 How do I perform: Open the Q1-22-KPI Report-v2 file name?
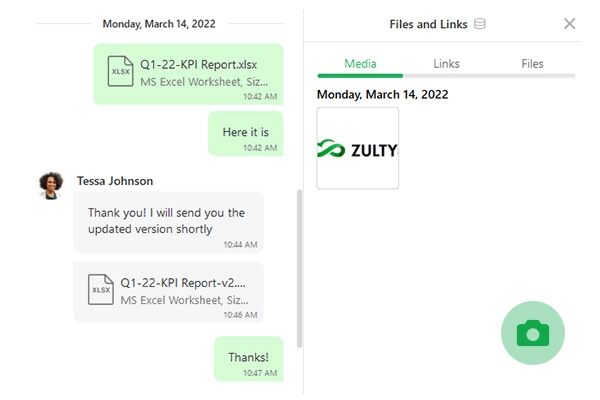[183, 282]
